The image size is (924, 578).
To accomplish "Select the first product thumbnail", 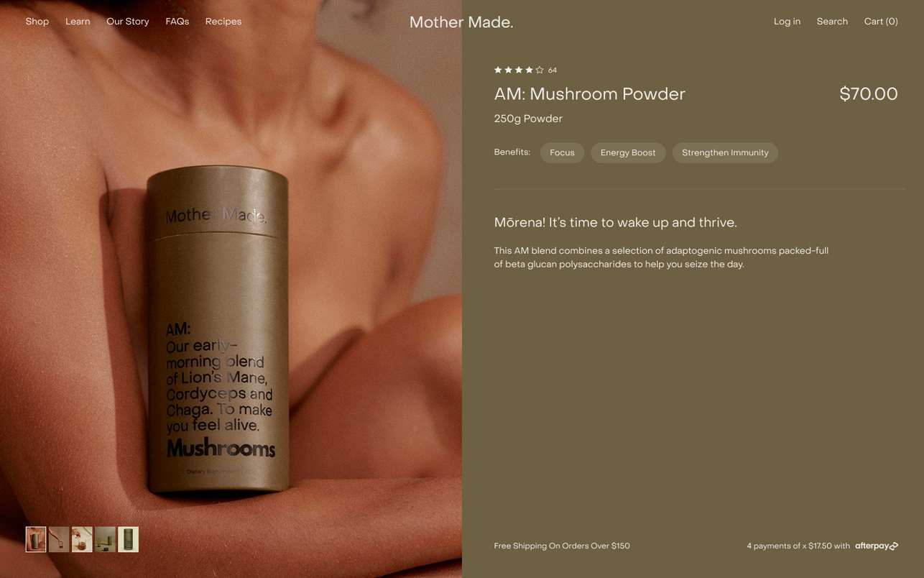I will [36, 539].
